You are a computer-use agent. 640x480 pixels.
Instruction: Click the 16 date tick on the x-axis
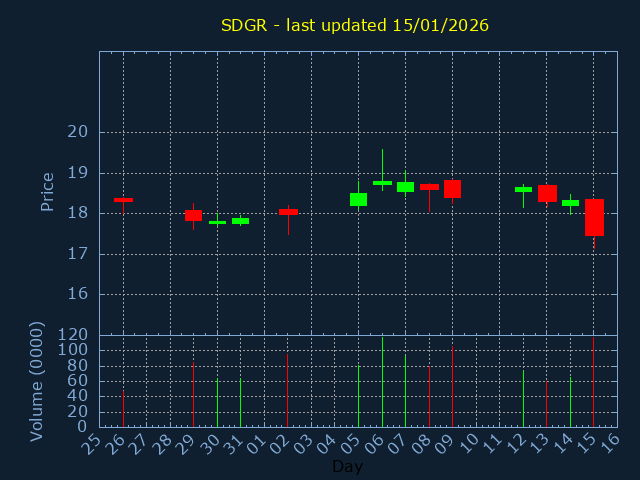[610, 442]
